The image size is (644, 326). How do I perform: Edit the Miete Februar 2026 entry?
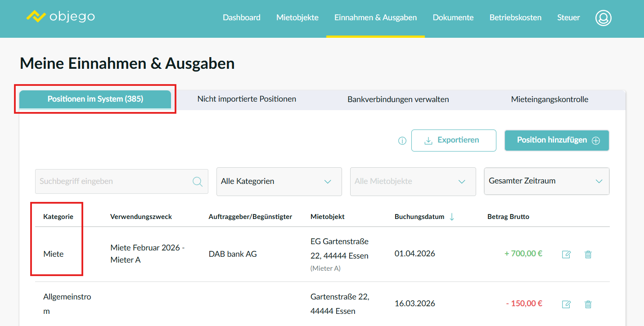(x=566, y=255)
